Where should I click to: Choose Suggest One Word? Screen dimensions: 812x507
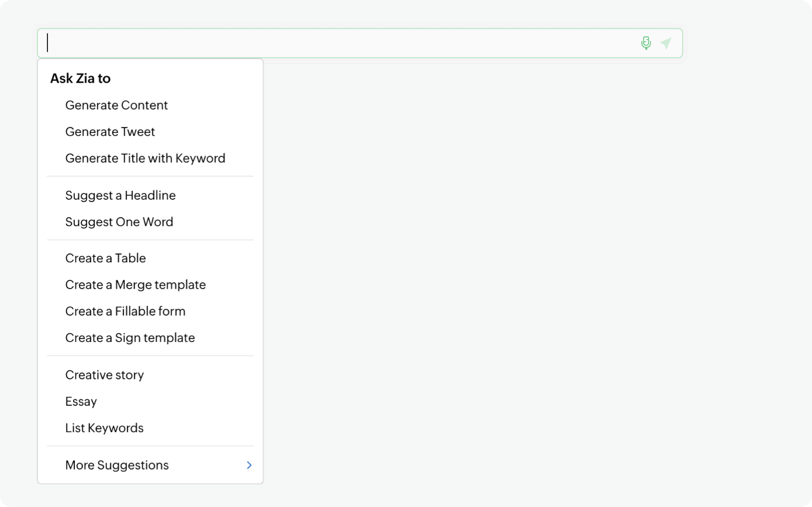[x=119, y=222]
